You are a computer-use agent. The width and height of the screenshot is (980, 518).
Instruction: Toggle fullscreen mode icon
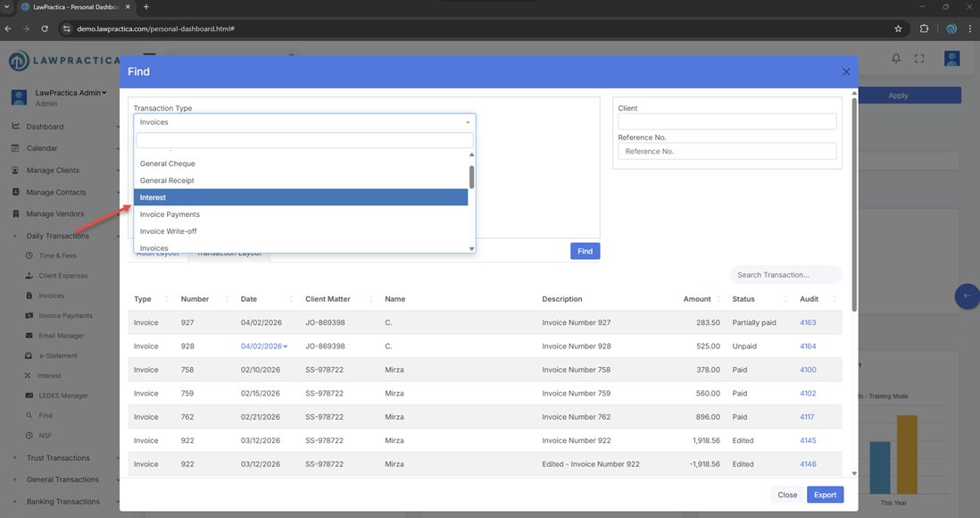tap(919, 59)
